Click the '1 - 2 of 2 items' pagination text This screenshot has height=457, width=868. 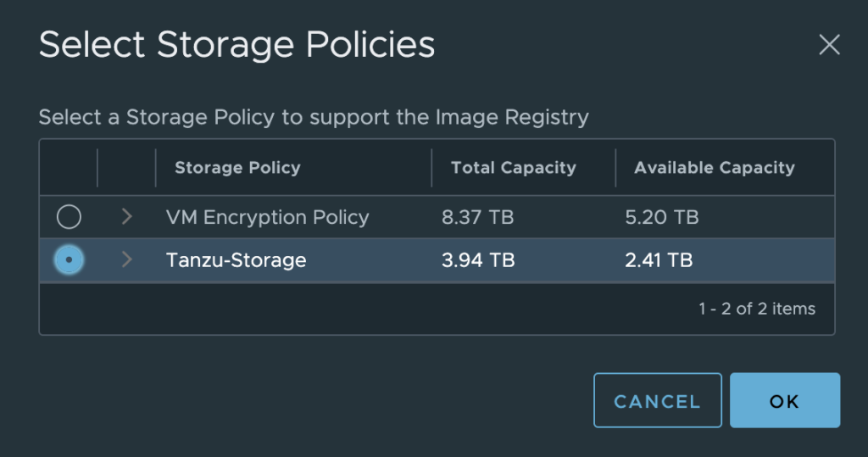(756, 309)
